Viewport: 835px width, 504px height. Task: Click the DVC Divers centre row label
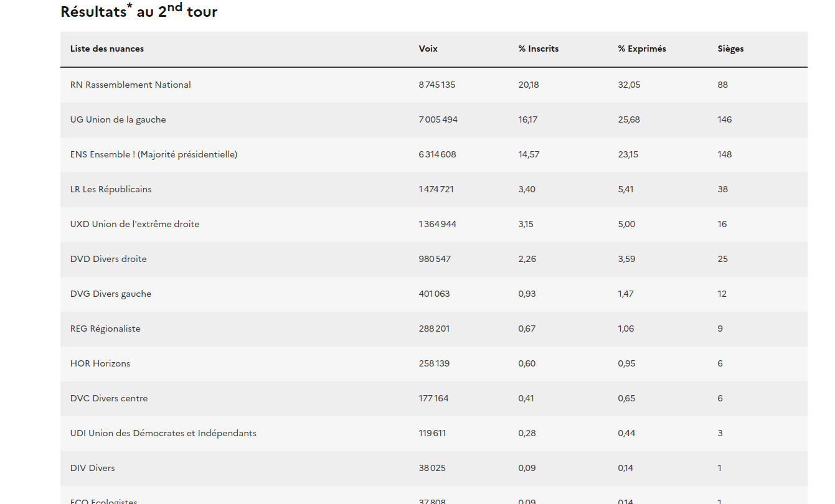109,398
